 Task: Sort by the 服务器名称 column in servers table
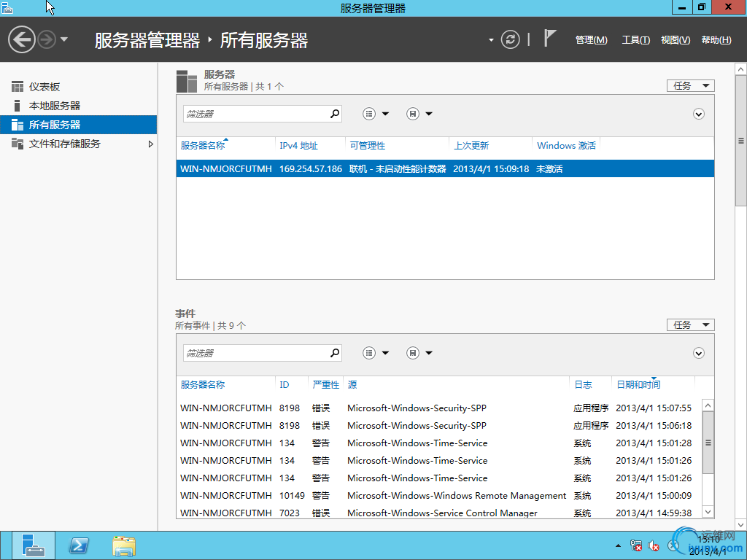tap(203, 146)
